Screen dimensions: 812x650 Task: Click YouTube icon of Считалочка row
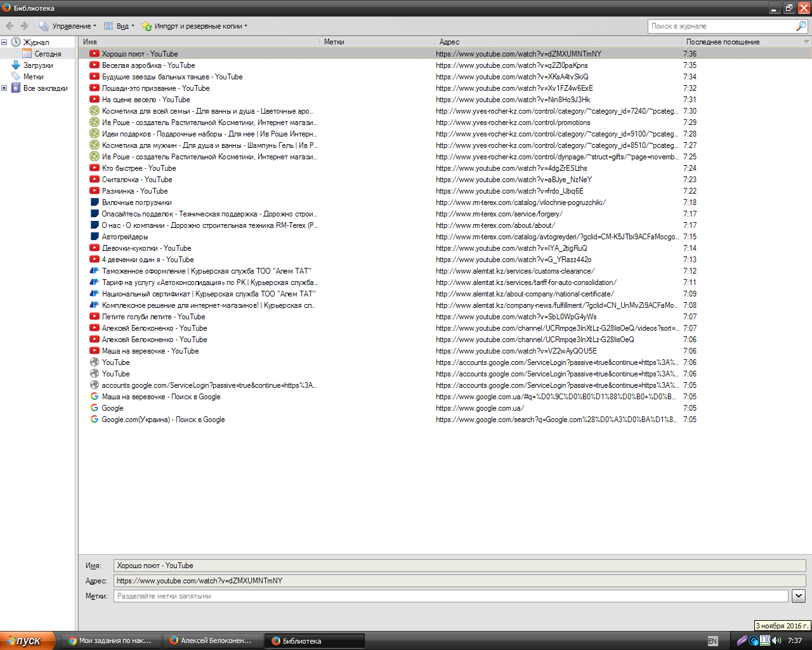tap(95, 180)
